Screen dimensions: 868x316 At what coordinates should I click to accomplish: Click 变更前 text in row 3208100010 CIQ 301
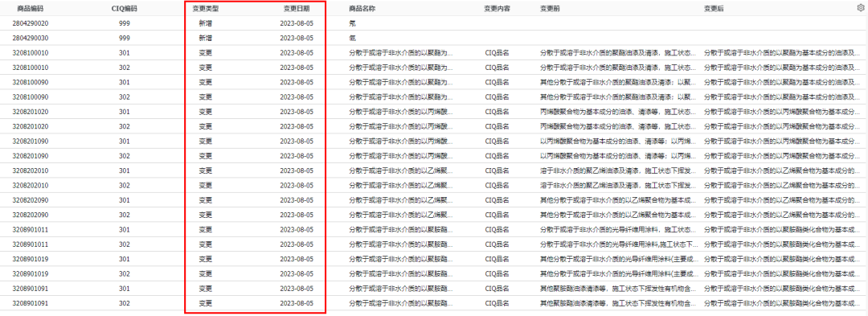[617, 53]
